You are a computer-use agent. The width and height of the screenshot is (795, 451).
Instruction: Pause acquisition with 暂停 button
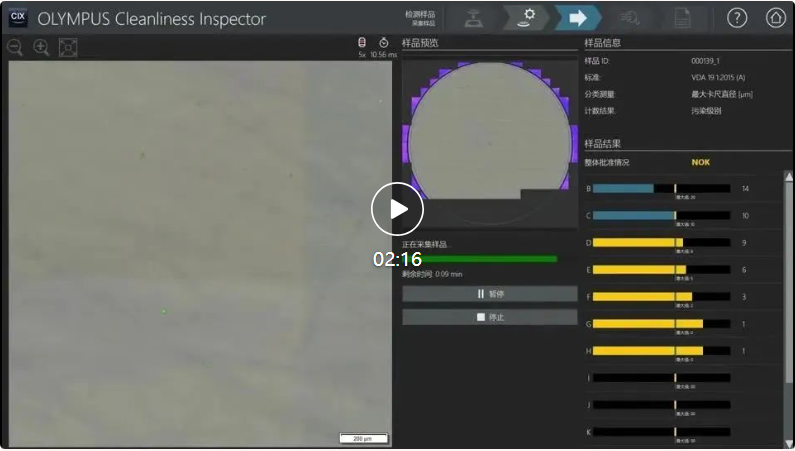click(x=490, y=294)
